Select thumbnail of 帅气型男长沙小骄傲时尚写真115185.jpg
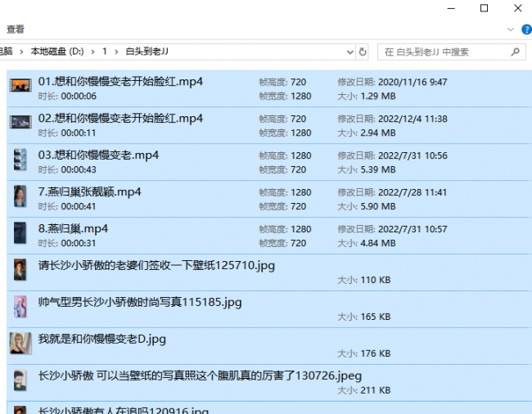 pyautogui.click(x=20, y=307)
